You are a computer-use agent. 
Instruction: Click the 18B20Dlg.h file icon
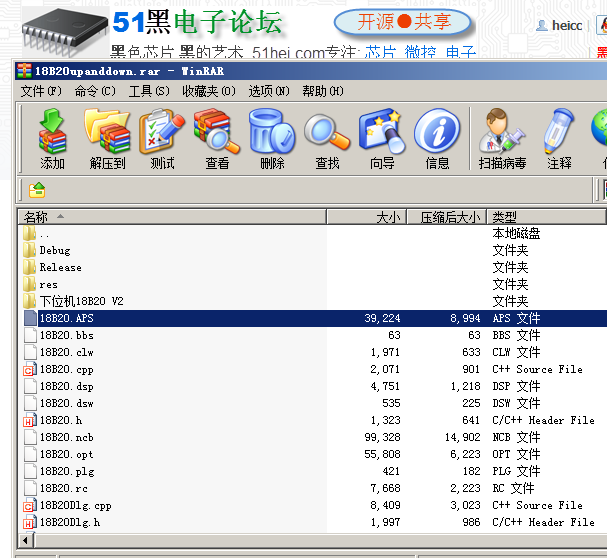tap(30, 523)
